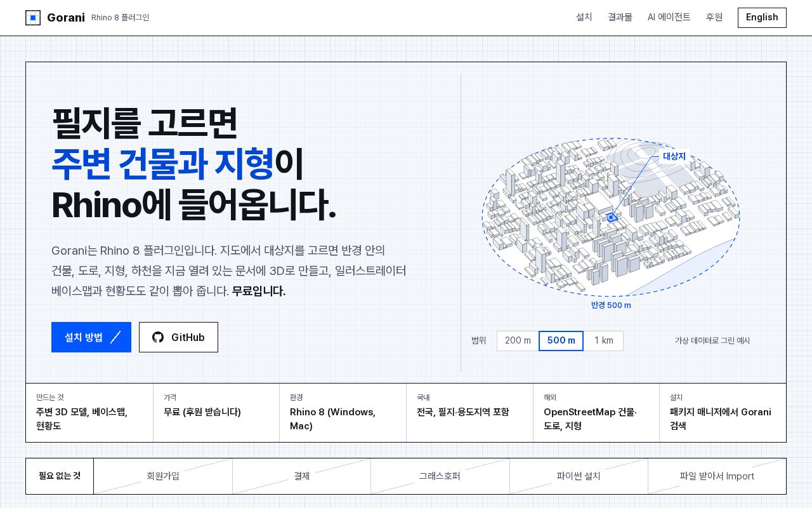The width and height of the screenshot is (812, 508).
Task: Click the 가상 데이터로 그린 예시 note
Action: [x=712, y=341]
